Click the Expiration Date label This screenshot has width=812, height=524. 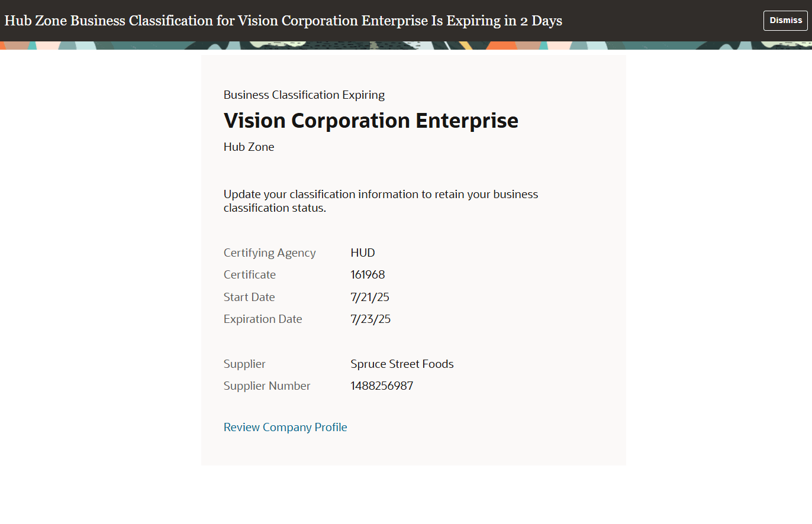(x=263, y=319)
